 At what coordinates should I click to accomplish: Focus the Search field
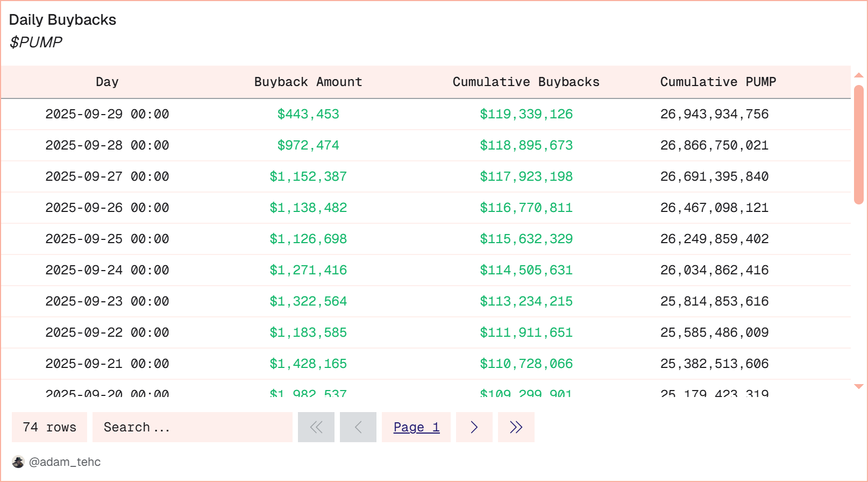193,427
